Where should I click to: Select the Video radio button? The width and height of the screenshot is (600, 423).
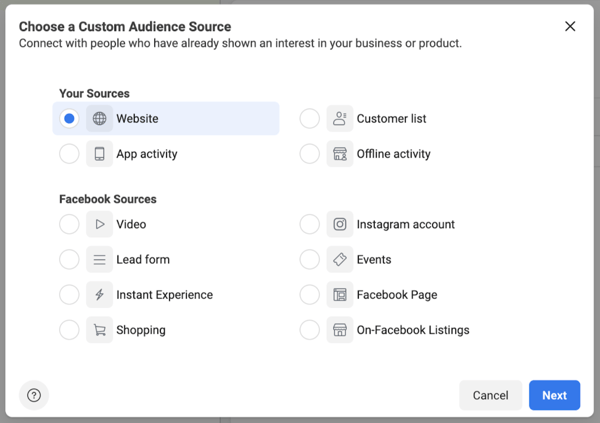69,224
